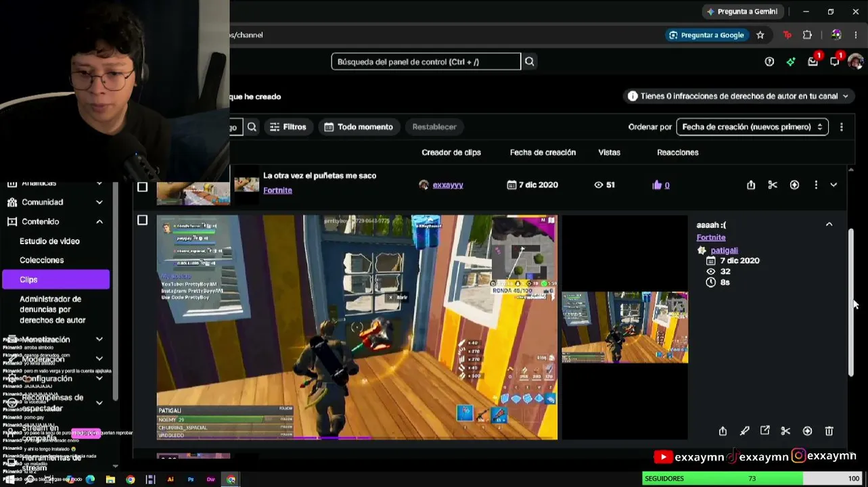Launch Dreamweaver from the taskbar
868x487 pixels.
(x=211, y=480)
